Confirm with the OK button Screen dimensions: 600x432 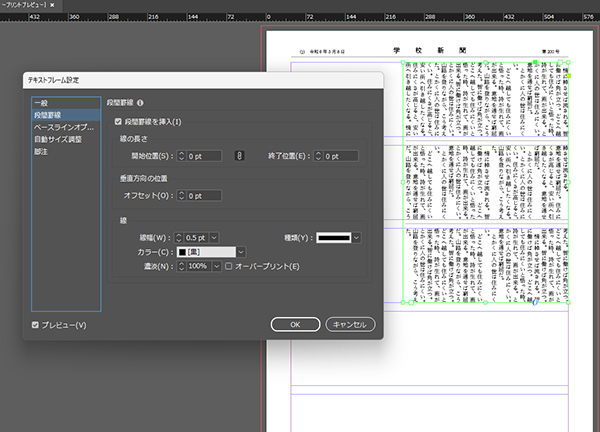[295, 324]
